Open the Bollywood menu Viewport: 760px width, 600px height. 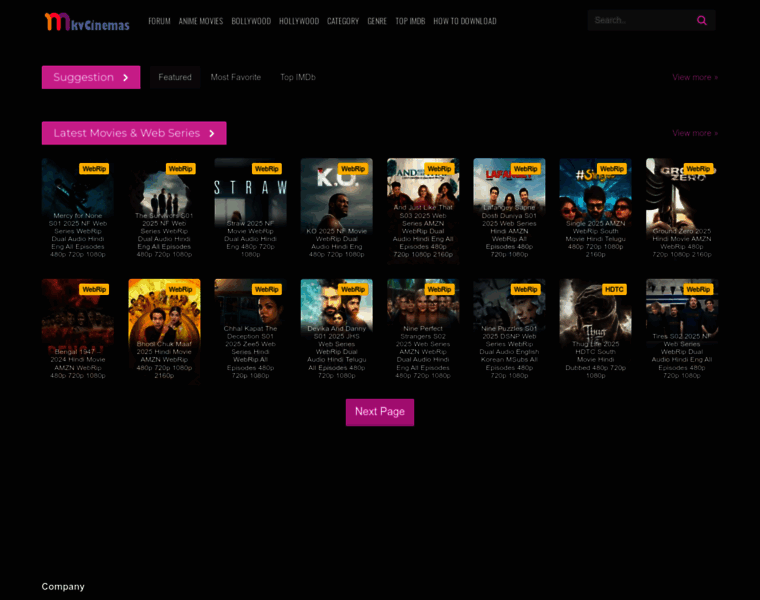tap(251, 21)
